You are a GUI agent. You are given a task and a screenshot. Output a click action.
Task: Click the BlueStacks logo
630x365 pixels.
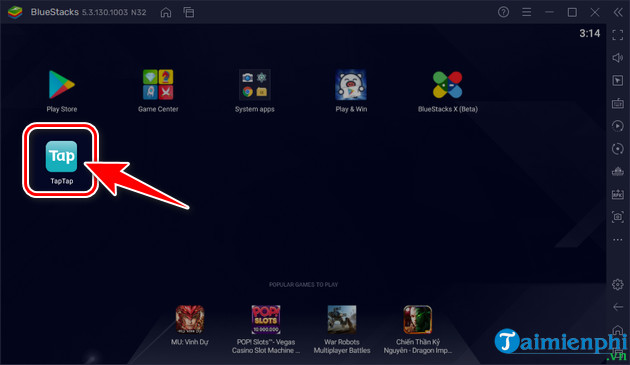[15, 12]
